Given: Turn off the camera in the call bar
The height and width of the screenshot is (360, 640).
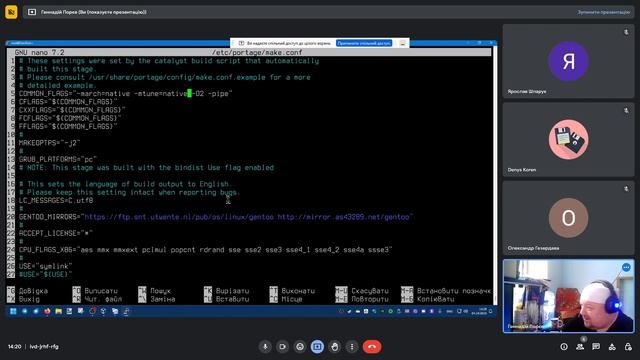Looking at the screenshot, I should tap(282, 347).
